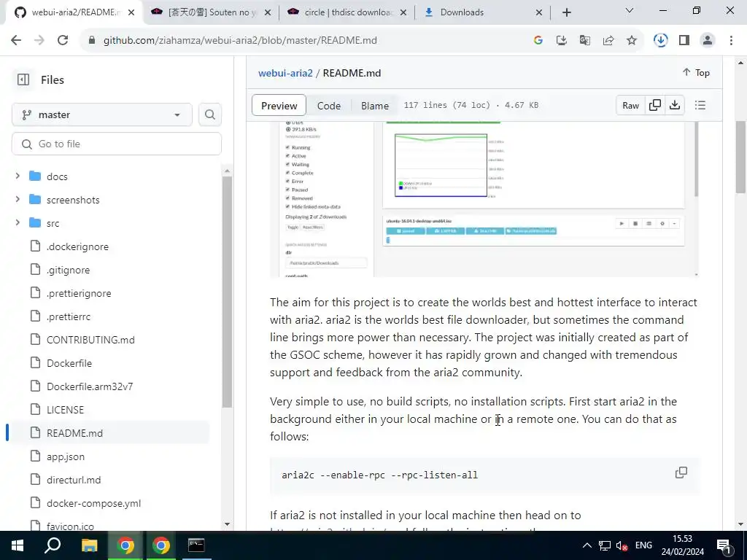Open Windows Start menu
The height and width of the screenshot is (560, 747).
[18, 545]
